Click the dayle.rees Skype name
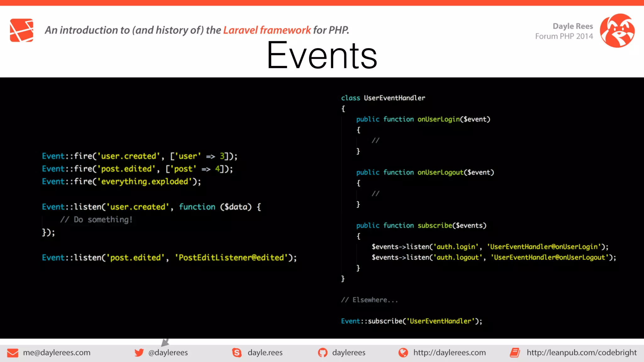 pyautogui.click(x=265, y=353)
